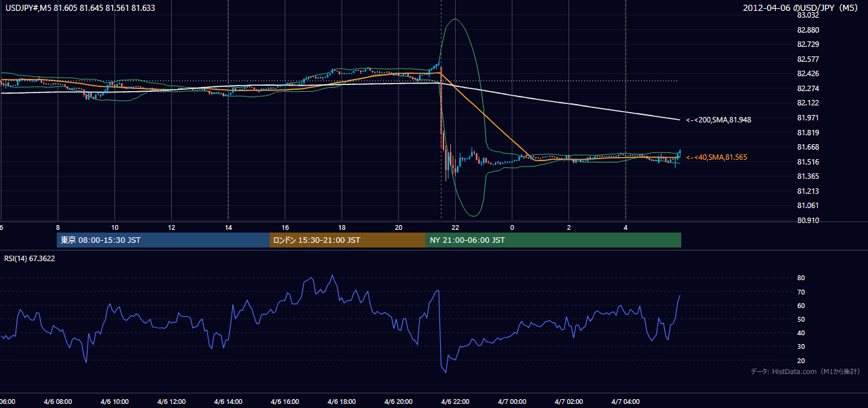
Task: Click the 4/6 10:00 time label
Action: tap(115, 402)
